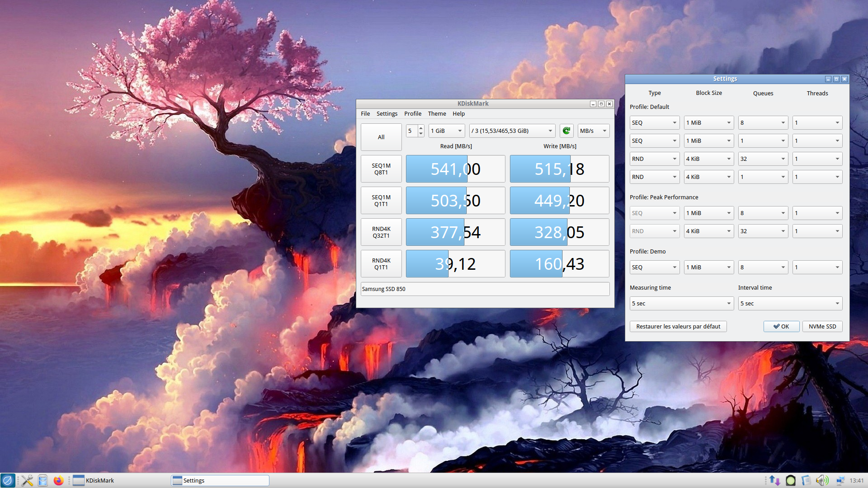Click Restaurer les valeurs par défaut
Image resolution: width=868 pixels, height=488 pixels.
click(678, 326)
